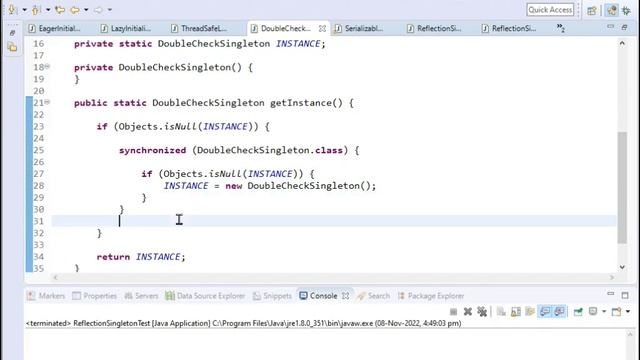
Task: Open the left sidebar fast view icon
Action: coord(12,47)
